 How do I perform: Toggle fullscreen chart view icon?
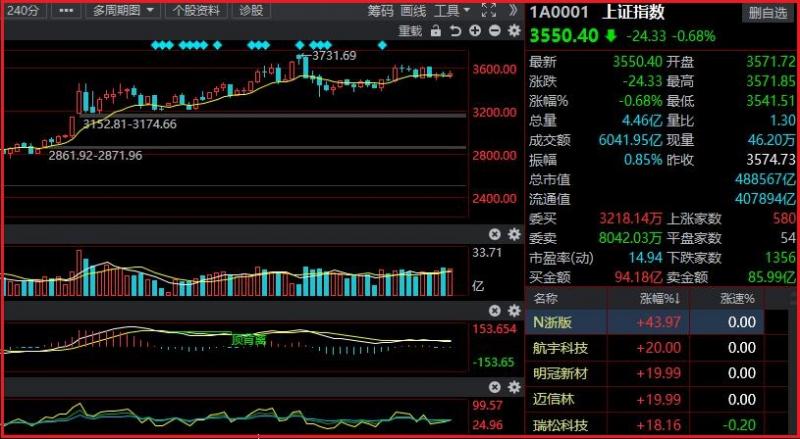[x=489, y=10]
